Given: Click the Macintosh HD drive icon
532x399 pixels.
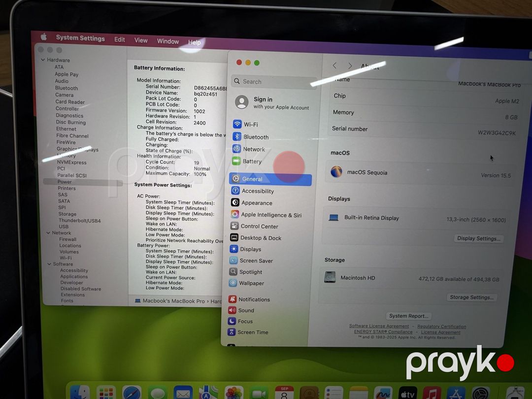Looking at the screenshot, I should coord(330,277).
